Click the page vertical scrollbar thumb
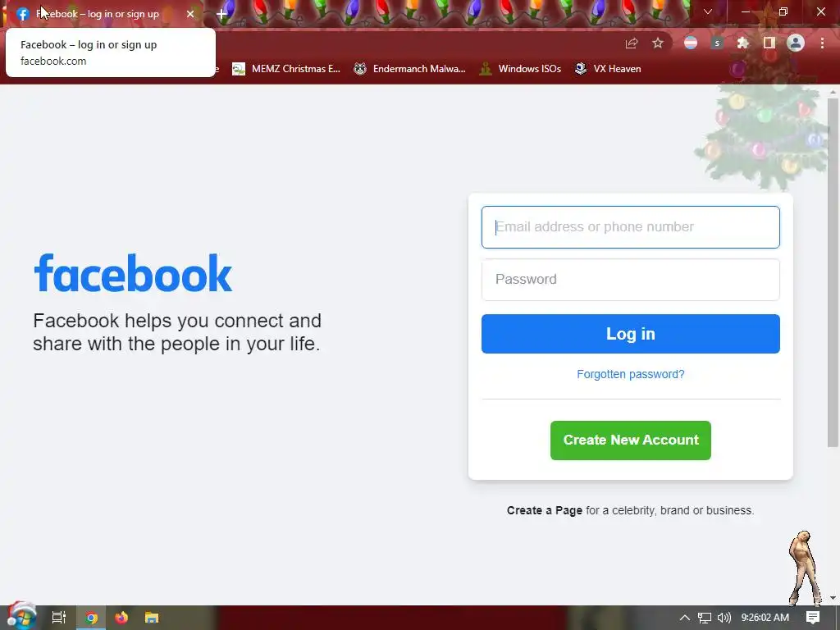840x630 pixels. [x=833, y=272]
